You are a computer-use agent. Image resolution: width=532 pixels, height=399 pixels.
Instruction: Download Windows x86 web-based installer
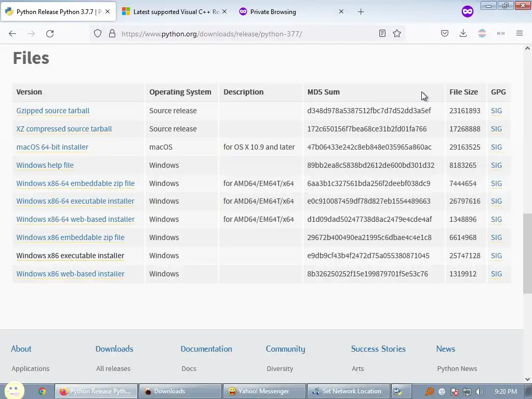pyautogui.click(x=71, y=274)
